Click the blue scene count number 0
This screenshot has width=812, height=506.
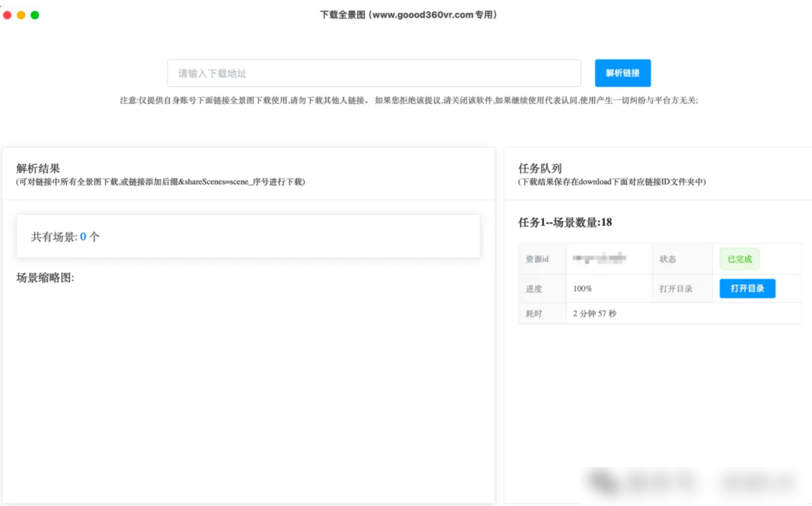(x=83, y=237)
